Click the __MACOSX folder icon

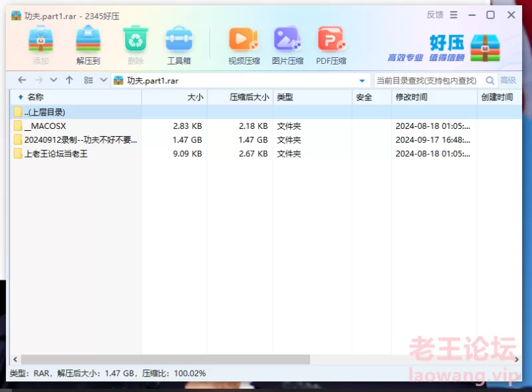(x=18, y=126)
